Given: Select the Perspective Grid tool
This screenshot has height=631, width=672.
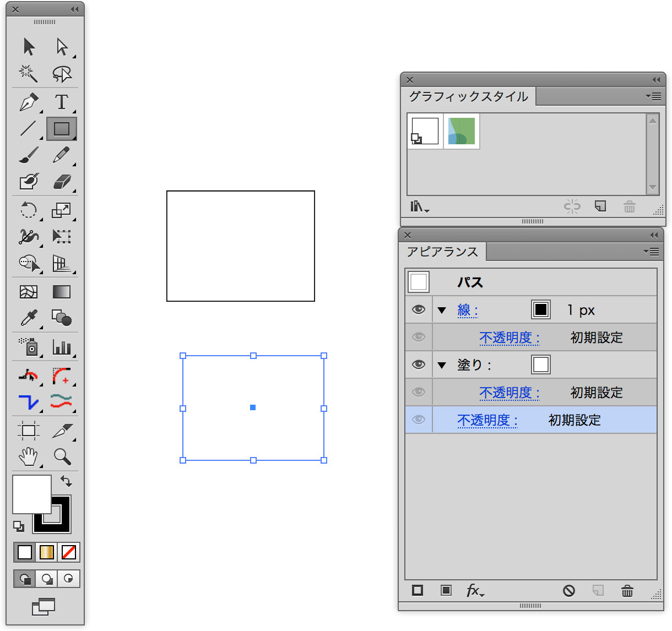Looking at the screenshot, I should tap(62, 263).
